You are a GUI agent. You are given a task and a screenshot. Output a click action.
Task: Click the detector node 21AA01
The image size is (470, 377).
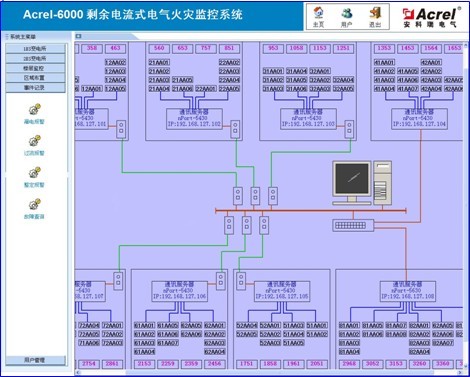coord(159,62)
